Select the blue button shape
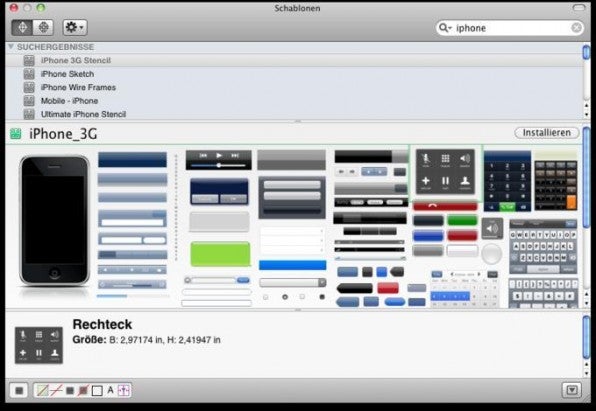Image resolution: width=596 pixels, height=411 pixels. click(428, 236)
